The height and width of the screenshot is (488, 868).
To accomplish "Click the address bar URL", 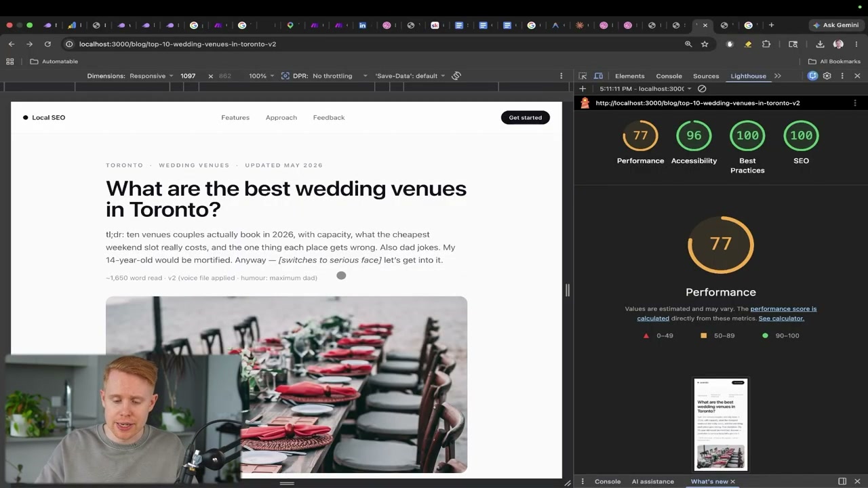I will point(178,44).
